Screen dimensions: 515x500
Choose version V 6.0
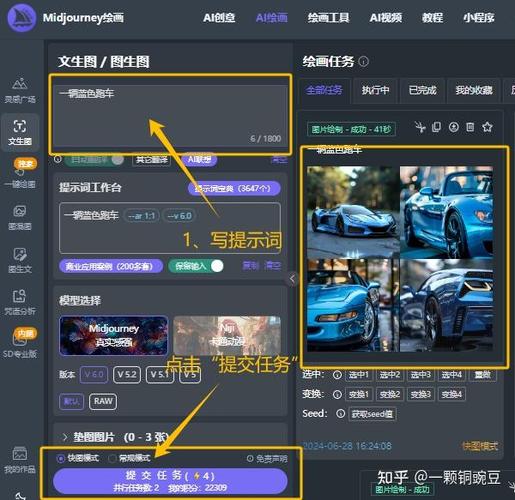pos(94,375)
